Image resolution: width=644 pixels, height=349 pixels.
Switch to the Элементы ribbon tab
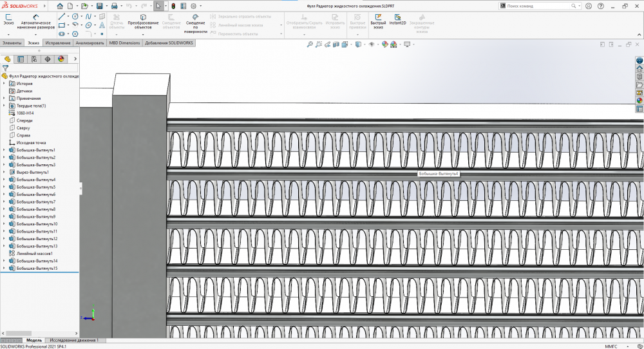click(x=12, y=43)
